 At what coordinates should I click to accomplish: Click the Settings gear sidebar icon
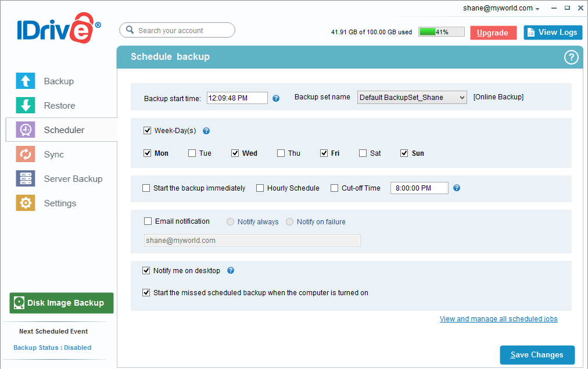tap(25, 203)
